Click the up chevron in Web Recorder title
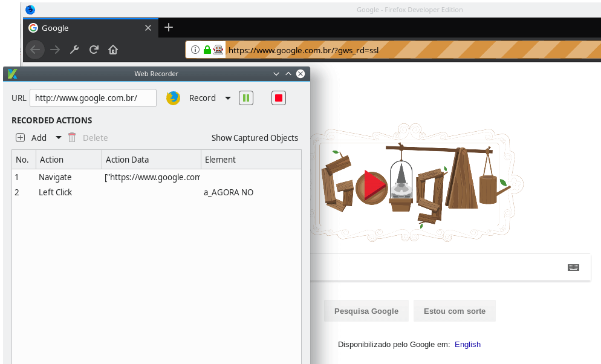Image resolution: width=601 pixels, height=364 pixels. (x=288, y=74)
